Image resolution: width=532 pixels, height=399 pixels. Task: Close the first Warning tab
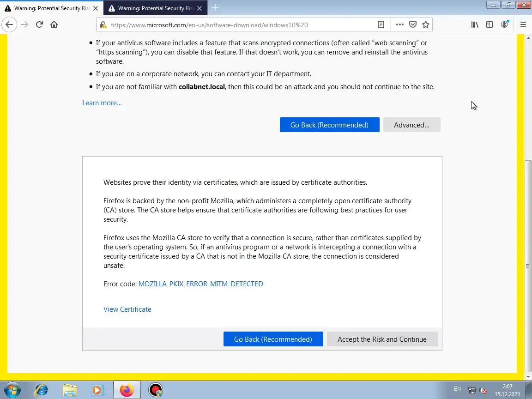[96, 8]
